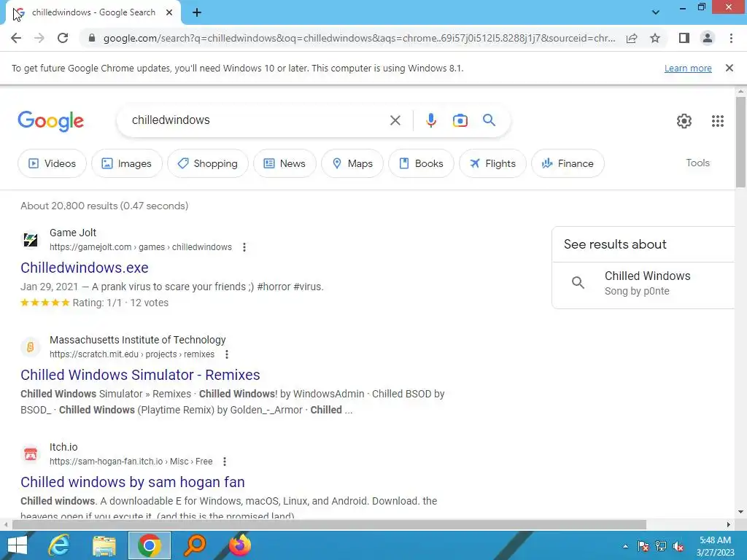Screen dimensions: 747x560
Task: Submit search with the magnifier icon
Action: click(x=489, y=120)
